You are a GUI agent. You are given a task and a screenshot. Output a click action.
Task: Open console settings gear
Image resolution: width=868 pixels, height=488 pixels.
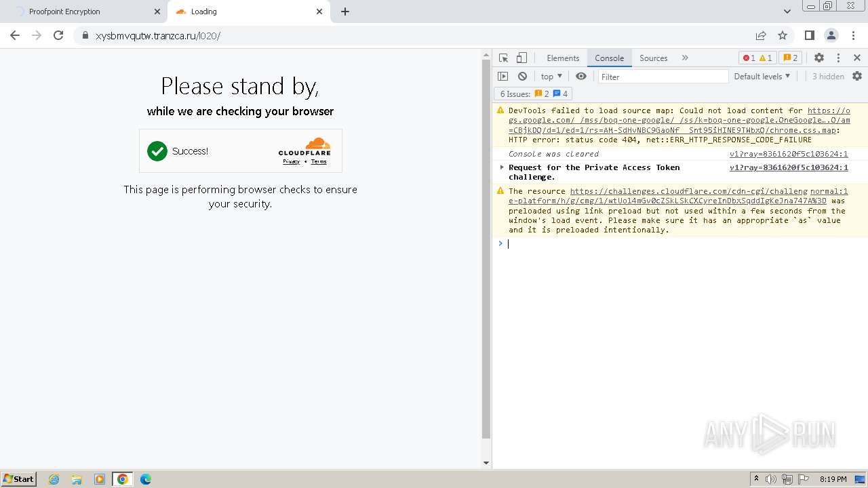(x=857, y=77)
